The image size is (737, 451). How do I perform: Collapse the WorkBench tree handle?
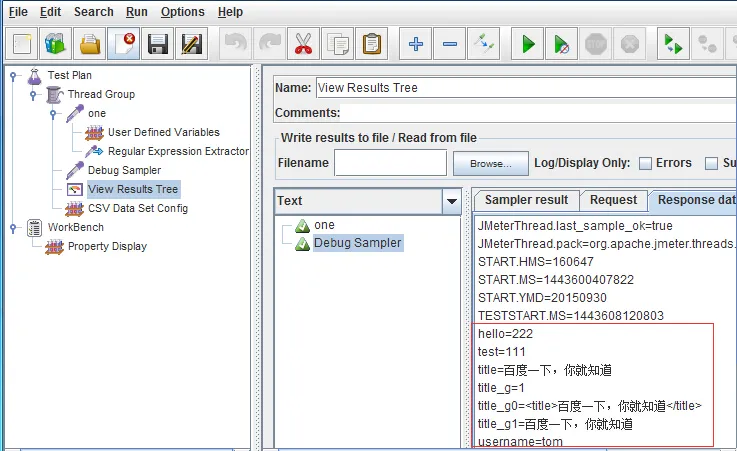coord(13,228)
